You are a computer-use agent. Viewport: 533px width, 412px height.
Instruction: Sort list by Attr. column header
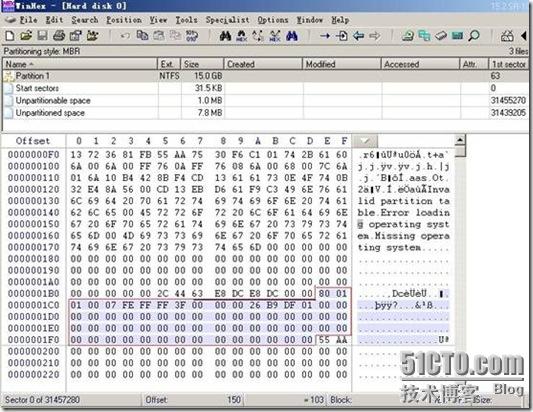(x=474, y=64)
